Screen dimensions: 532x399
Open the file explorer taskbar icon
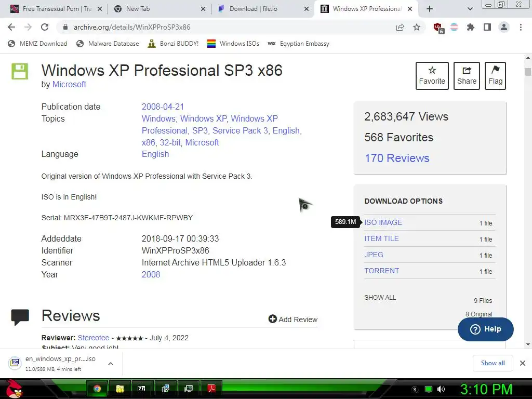(x=120, y=389)
